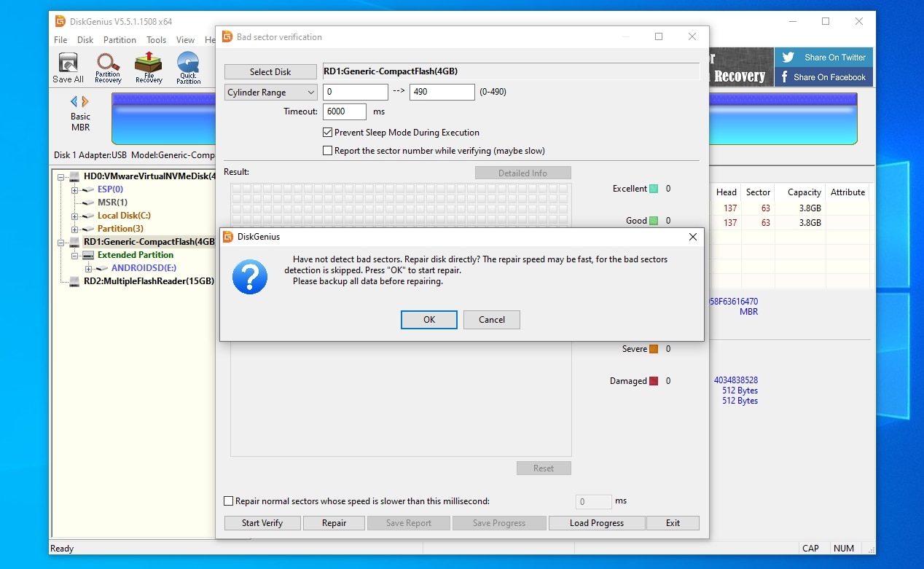The height and width of the screenshot is (569, 924).
Task: Select MSR(1) in the disk tree
Action: coord(112,203)
